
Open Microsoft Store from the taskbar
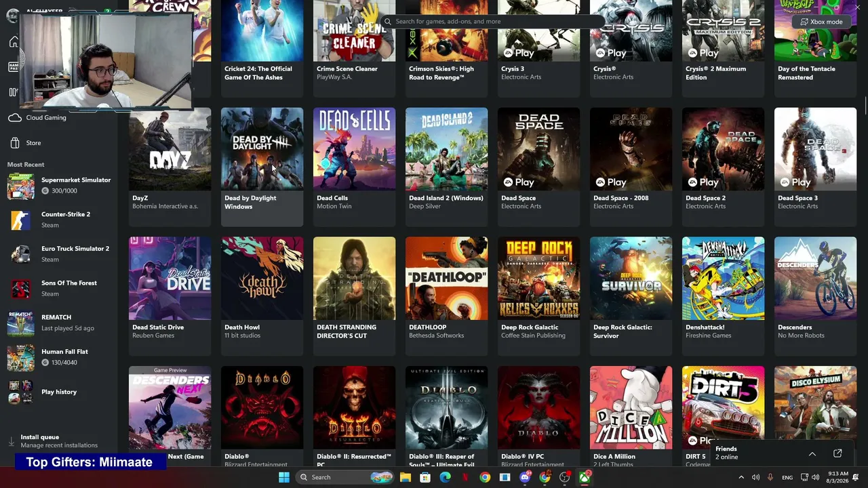[425, 477]
